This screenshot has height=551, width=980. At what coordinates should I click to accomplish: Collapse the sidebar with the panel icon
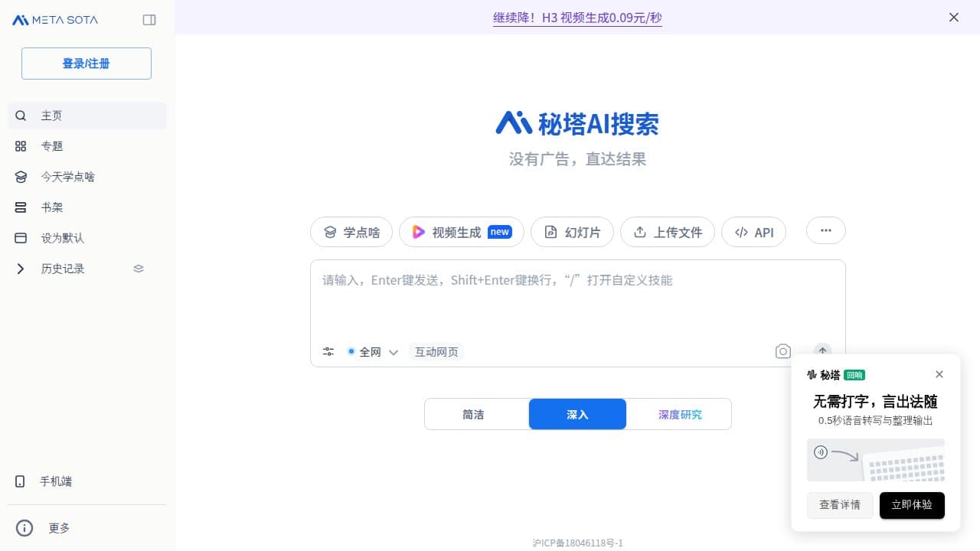pyautogui.click(x=149, y=20)
